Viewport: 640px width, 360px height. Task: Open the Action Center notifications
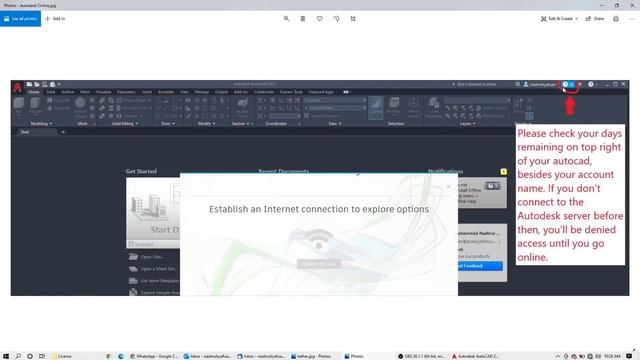pyautogui.click(x=629, y=356)
